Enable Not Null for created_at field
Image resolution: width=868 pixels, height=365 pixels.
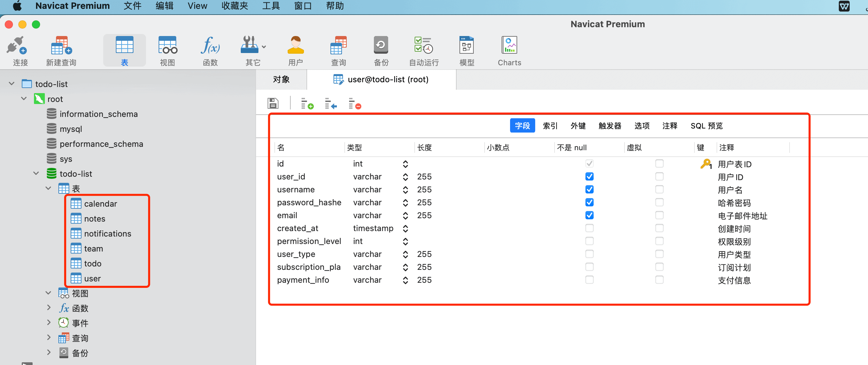click(x=590, y=228)
